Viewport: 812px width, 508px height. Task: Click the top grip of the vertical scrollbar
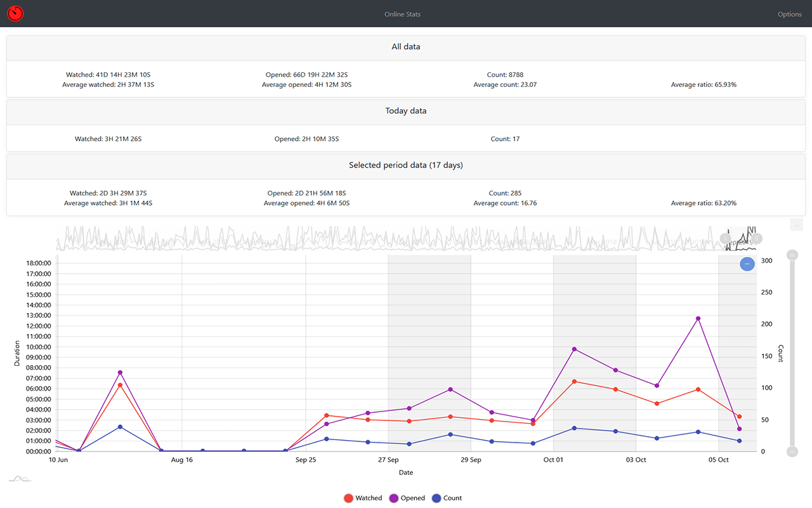click(x=792, y=255)
